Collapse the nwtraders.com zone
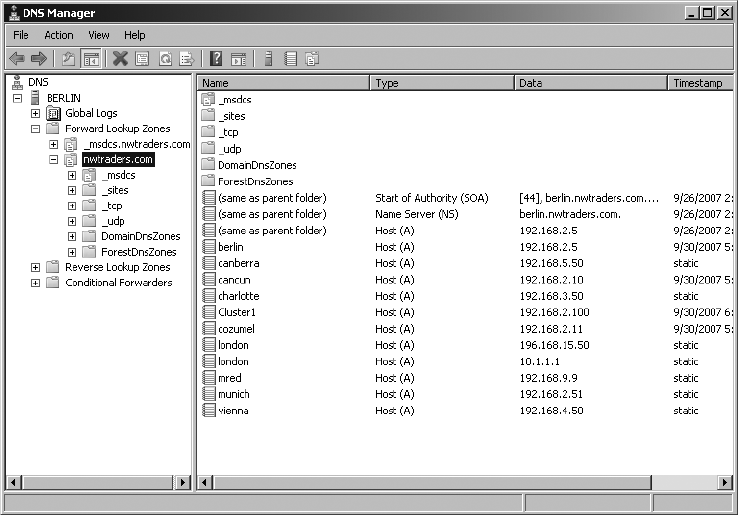 tap(54, 160)
